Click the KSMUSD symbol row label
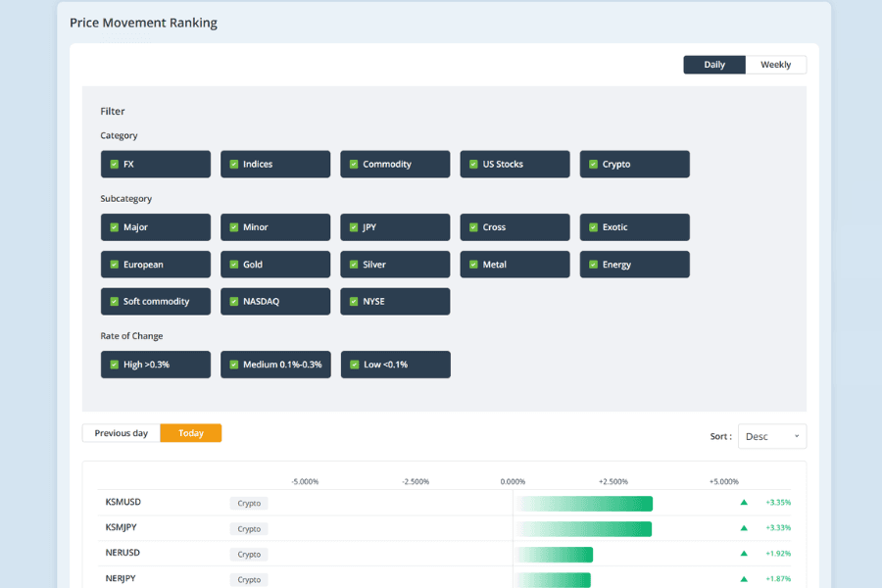 pos(123,502)
